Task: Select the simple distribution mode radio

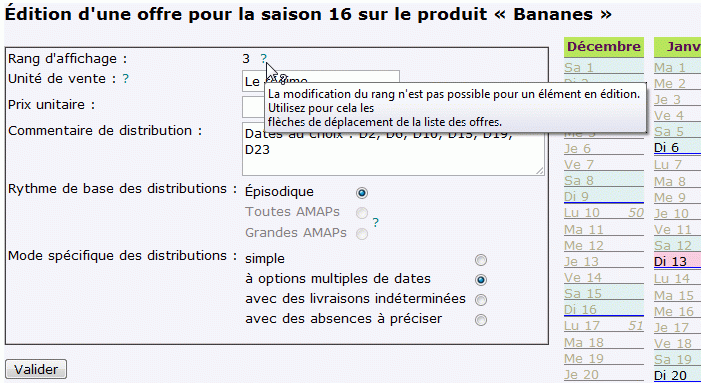Action: tap(481, 260)
